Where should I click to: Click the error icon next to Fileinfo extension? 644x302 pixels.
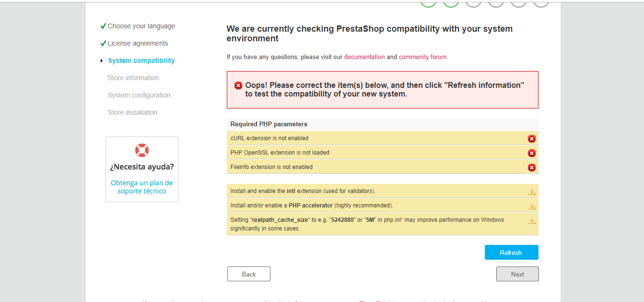531,168
